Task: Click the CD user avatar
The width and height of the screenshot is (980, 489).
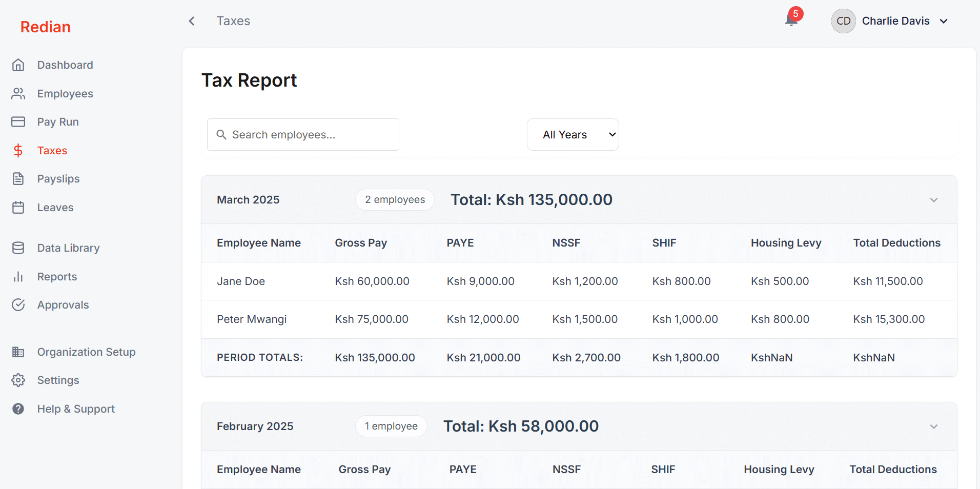Action: pyautogui.click(x=844, y=21)
